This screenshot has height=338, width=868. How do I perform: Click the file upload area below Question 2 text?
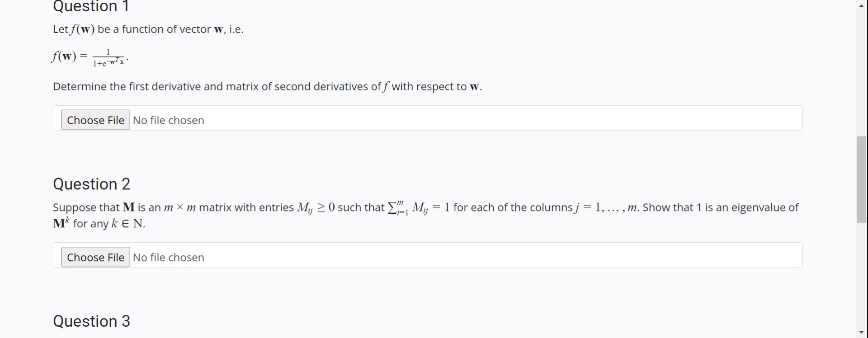(428, 255)
